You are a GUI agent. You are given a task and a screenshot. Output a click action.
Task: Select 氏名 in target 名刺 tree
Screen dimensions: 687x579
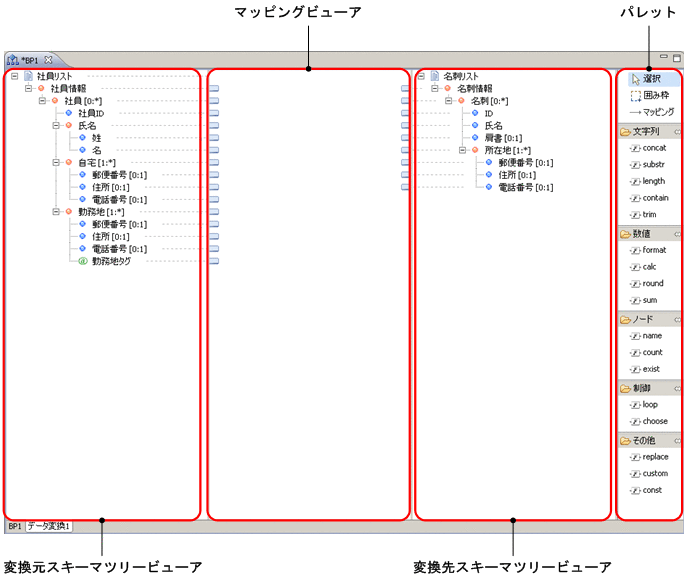[x=493, y=126]
